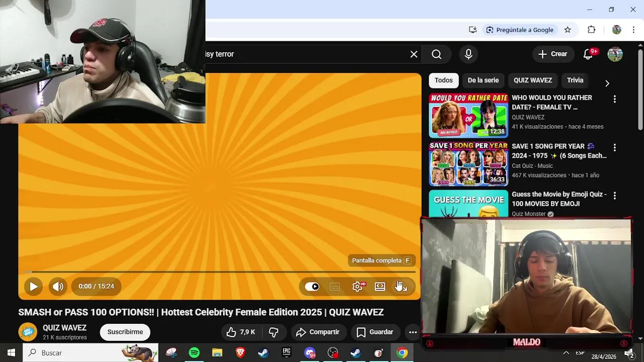The height and width of the screenshot is (362, 644).
Task: Toggle the autoplay switch
Action: [x=312, y=287]
